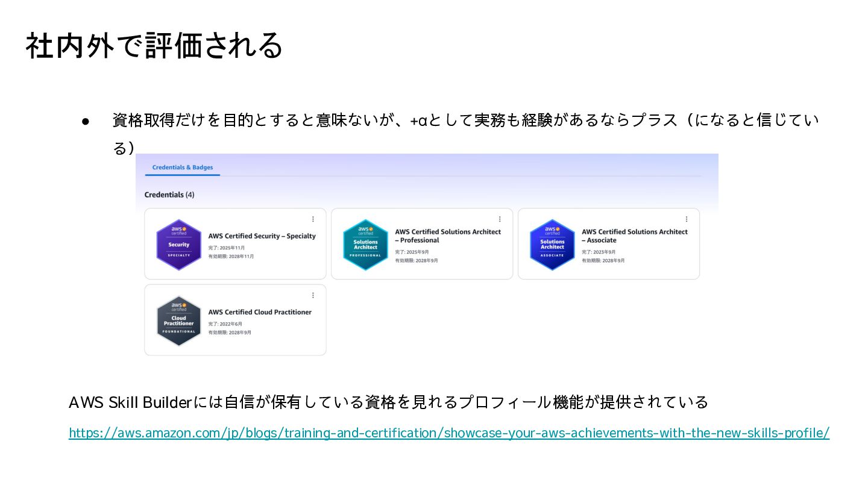Click the Credentials (4) heading

[169, 195]
